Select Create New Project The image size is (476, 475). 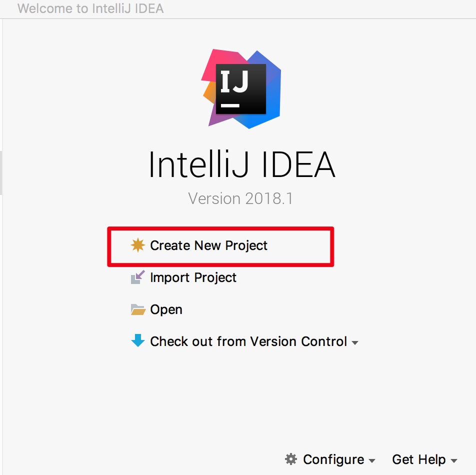pos(208,245)
